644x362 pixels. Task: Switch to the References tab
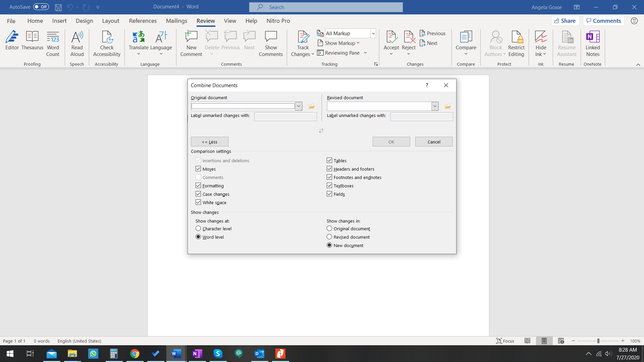pos(143,21)
